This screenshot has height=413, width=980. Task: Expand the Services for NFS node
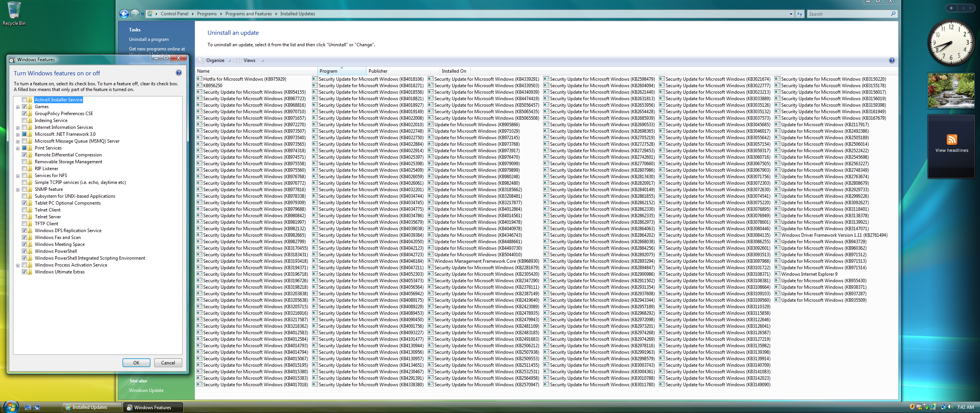[18, 176]
